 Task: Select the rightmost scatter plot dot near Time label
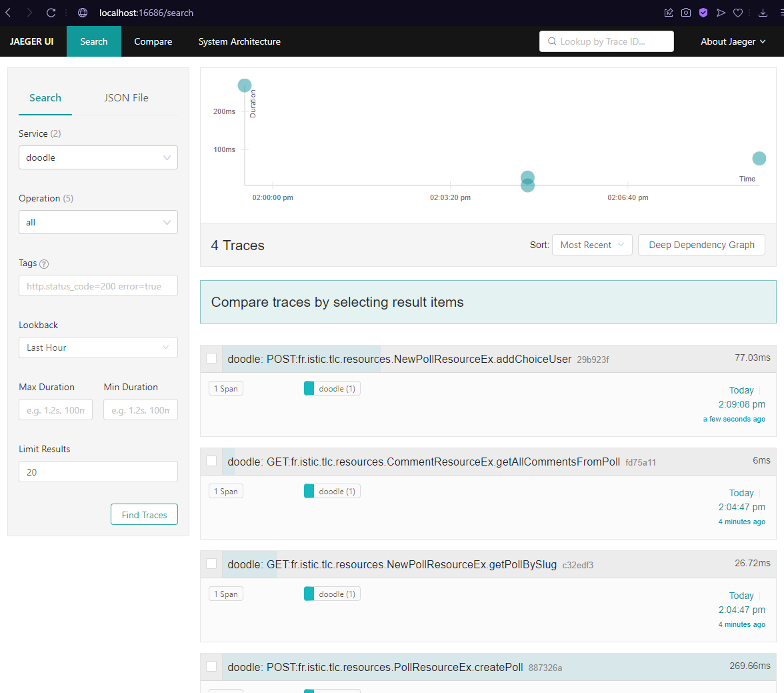759,159
